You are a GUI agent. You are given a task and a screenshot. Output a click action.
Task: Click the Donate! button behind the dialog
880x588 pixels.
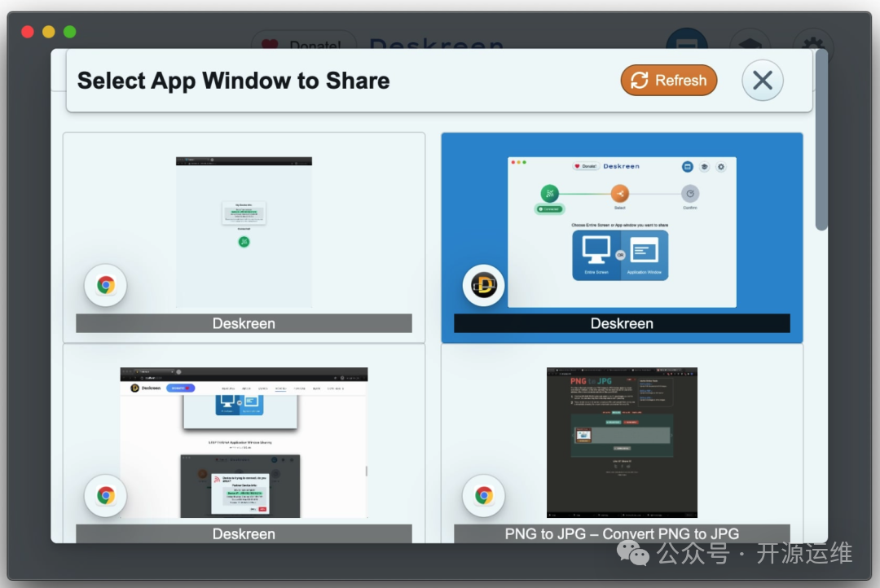(304, 41)
